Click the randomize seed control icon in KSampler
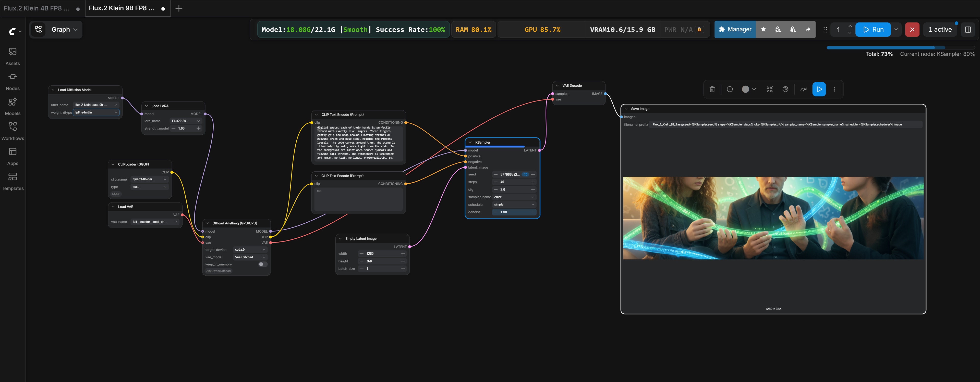Viewport: 980px width, 382px height. pos(525,174)
